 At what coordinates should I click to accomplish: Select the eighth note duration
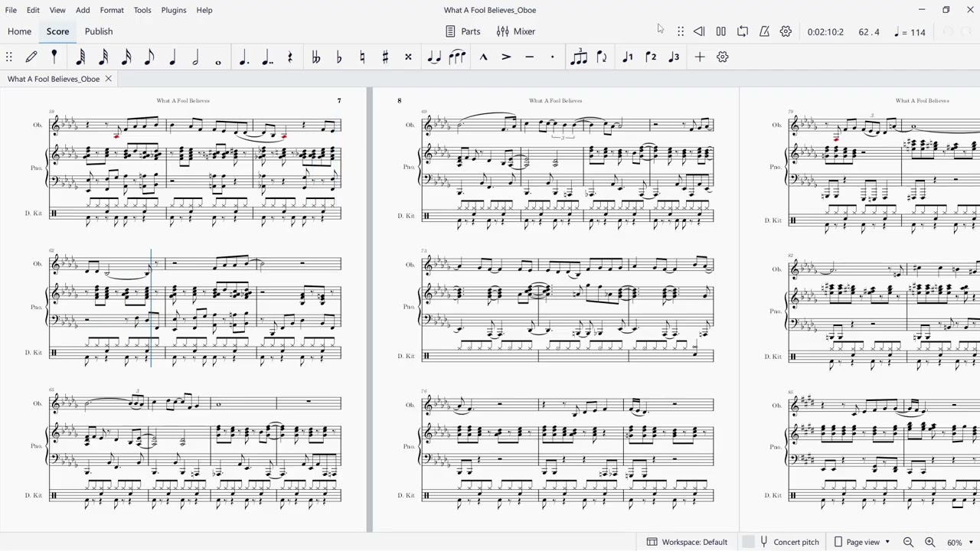(x=149, y=57)
